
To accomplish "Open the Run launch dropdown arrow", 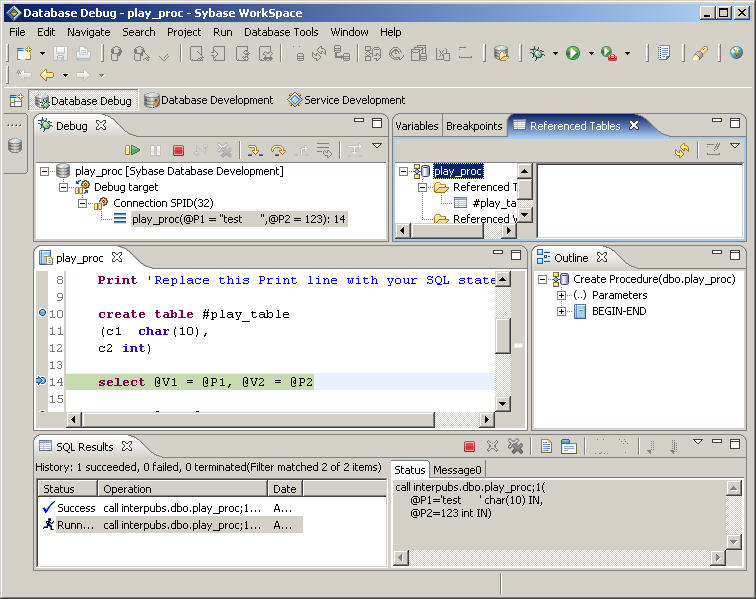I will pyautogui.click(x=591, y=53).
